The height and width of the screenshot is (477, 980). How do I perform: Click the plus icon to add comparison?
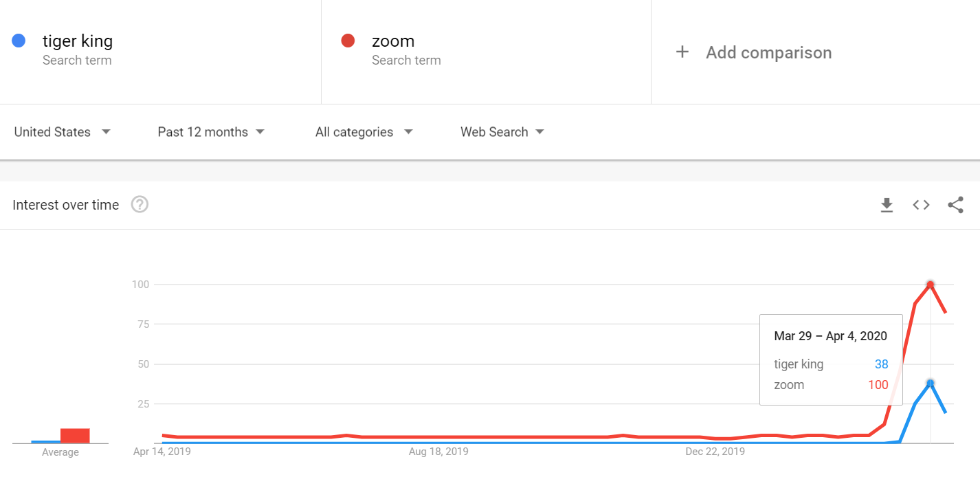point(682,52)
